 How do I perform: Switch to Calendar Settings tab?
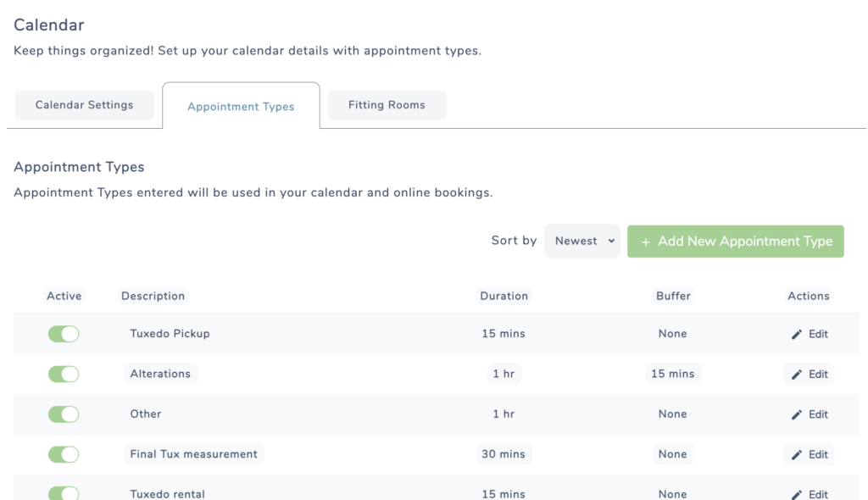click(x=84, y=105)
